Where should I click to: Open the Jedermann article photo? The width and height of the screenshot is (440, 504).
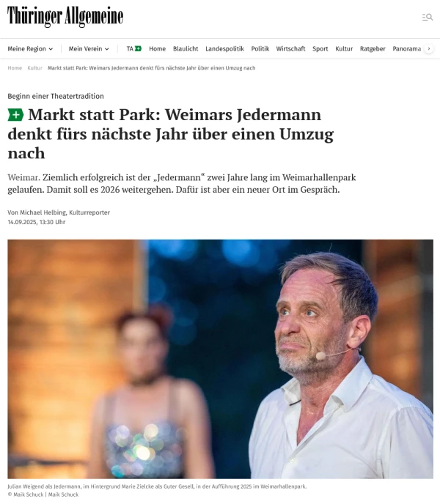[220, 359]
